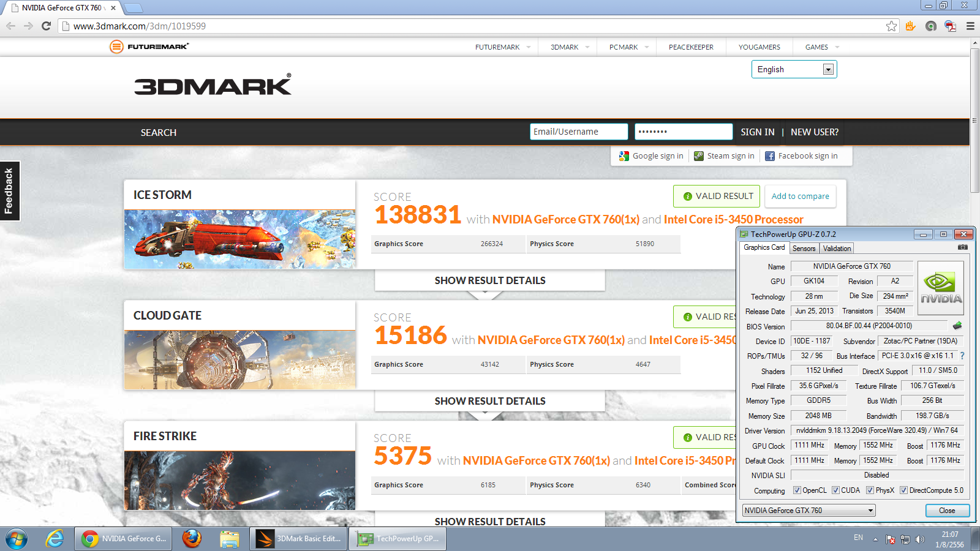
Task: Go back using the browser back arrow
Action: (x=10, y=26)
